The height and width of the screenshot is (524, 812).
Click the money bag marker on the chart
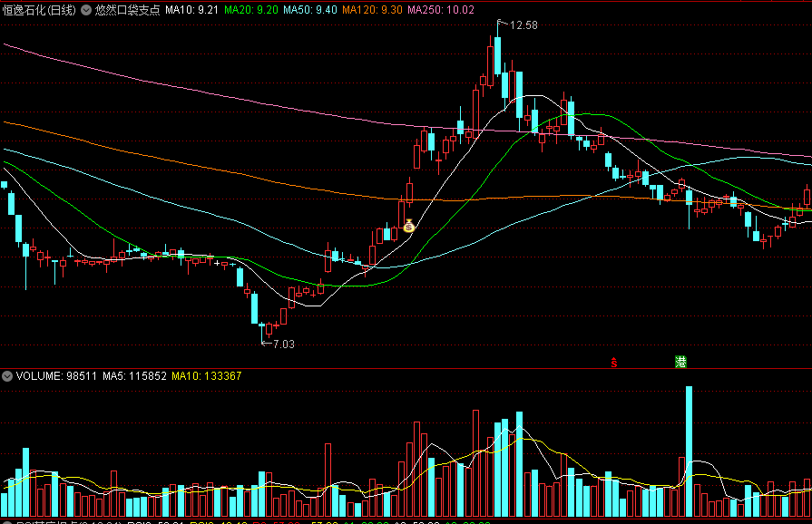tap(408, 226)
